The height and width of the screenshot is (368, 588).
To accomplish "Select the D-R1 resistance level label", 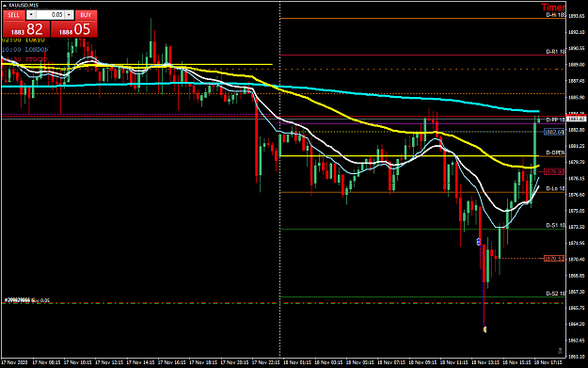I will click(555, 52).
